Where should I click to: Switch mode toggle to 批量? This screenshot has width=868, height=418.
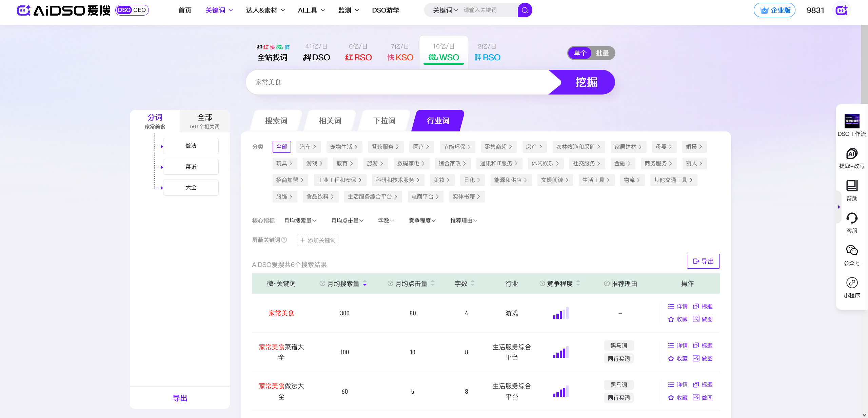pos(602,53)
